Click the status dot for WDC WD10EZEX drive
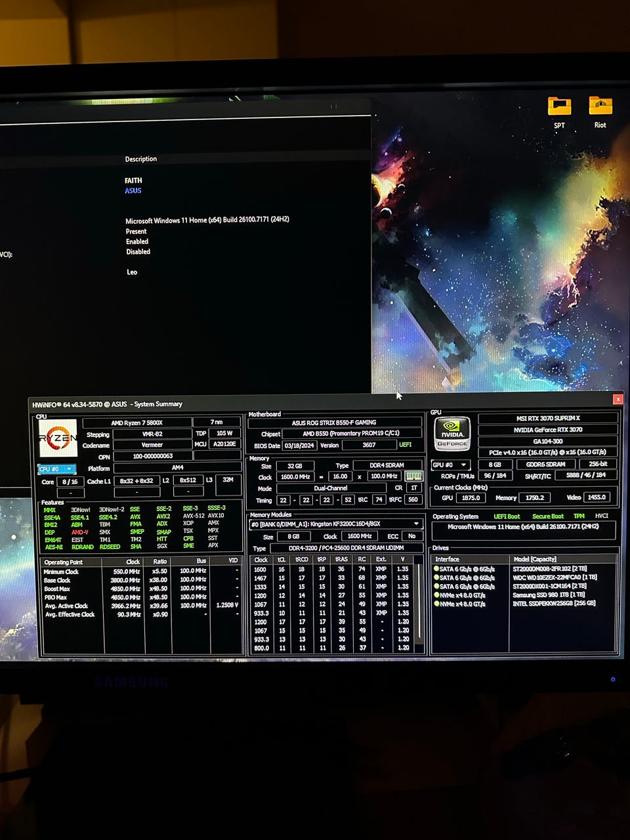 (x=436, y=577)
